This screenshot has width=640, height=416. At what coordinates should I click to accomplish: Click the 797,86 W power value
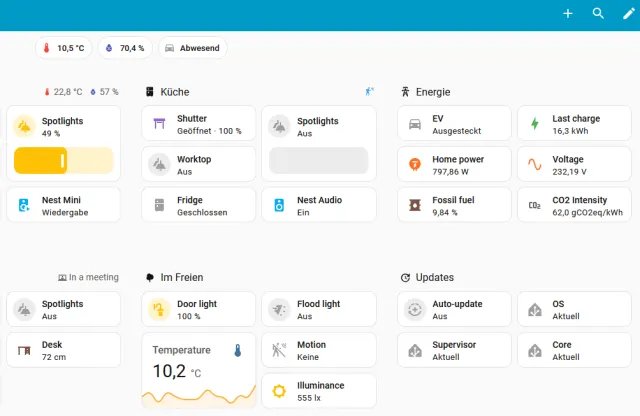pos(450,172)
